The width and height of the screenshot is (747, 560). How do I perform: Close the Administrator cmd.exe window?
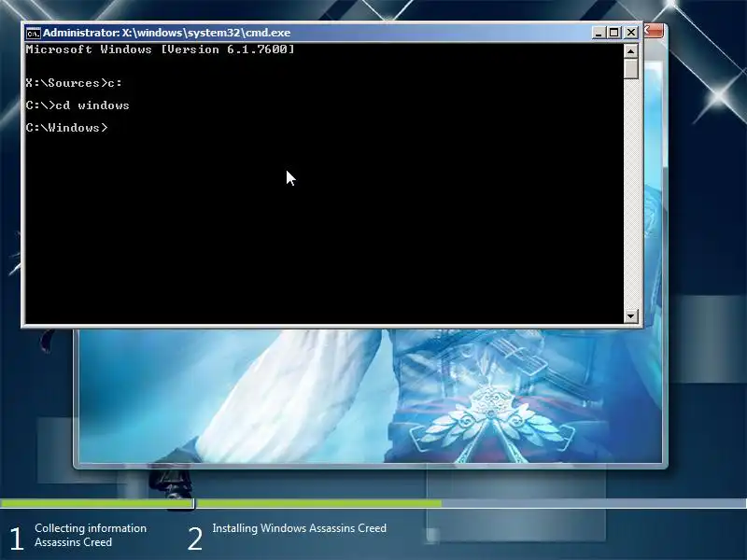(631, 33)
